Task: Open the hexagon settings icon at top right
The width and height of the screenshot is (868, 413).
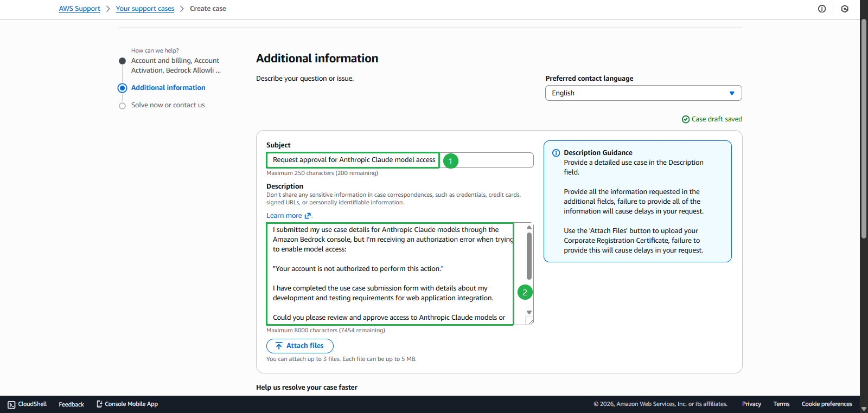Action: point(845,9)
